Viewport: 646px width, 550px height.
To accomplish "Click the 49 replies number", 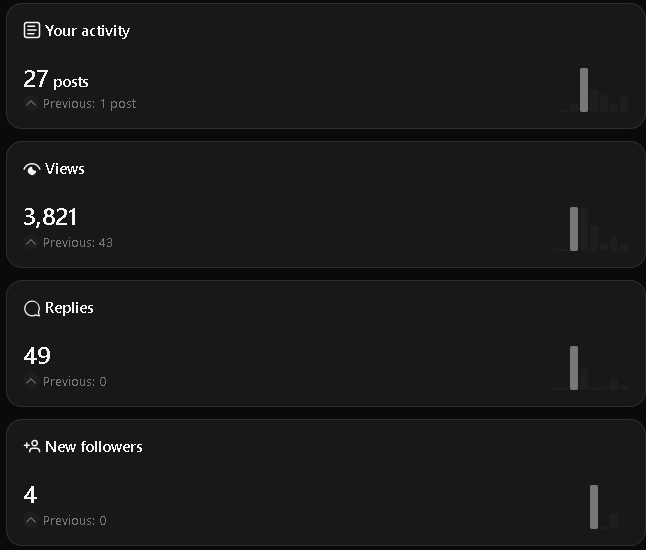I will point(37,356).
